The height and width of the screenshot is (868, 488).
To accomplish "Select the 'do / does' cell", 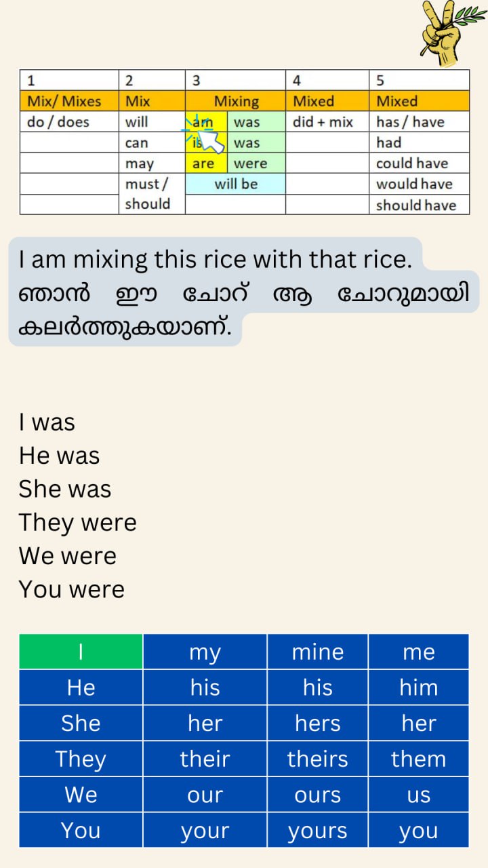I will click(x=69, y=123).
